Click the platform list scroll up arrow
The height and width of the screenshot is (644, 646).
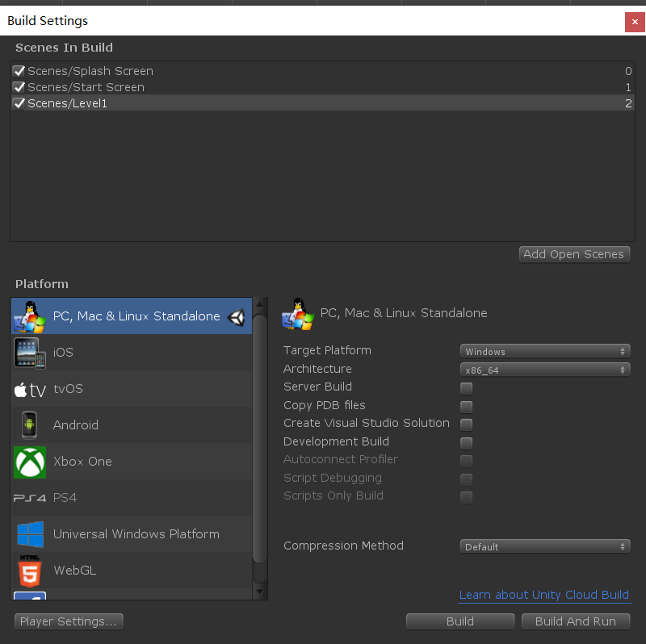259,305
